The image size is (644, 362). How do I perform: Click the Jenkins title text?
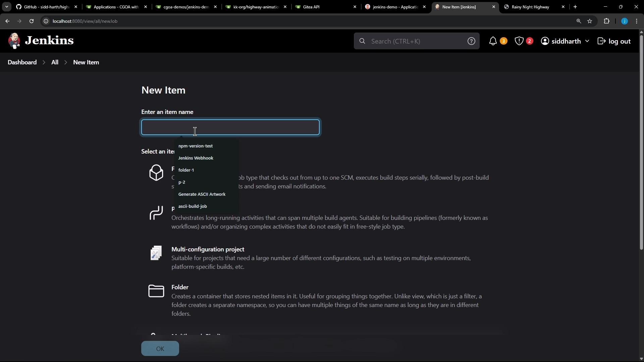[x=49, y=41]
